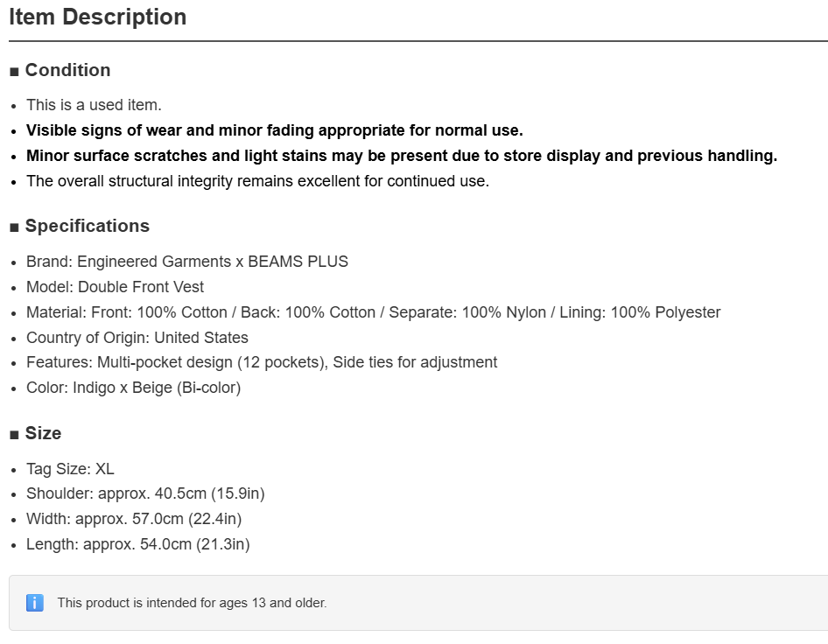Click the Specifications section heading
The width and height of the screenshot is (828, 644).
coord(88,226)
